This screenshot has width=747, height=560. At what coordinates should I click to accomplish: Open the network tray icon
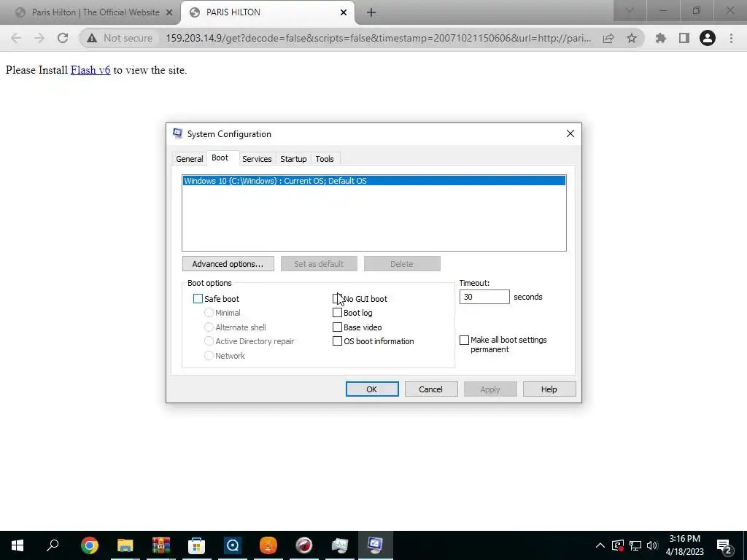[635, 545]
